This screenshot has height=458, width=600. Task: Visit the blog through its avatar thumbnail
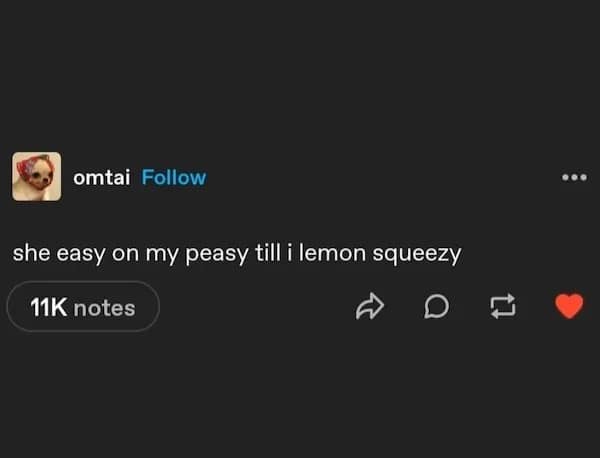coord(37,177)
